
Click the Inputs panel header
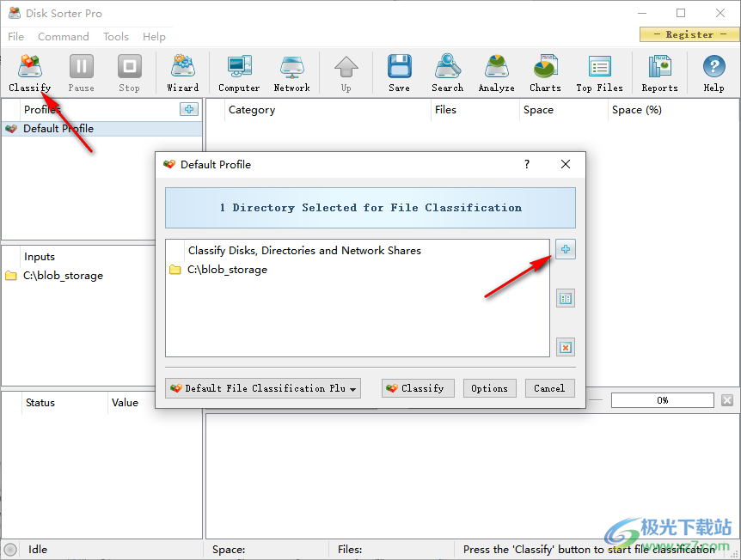click(88, 257)
